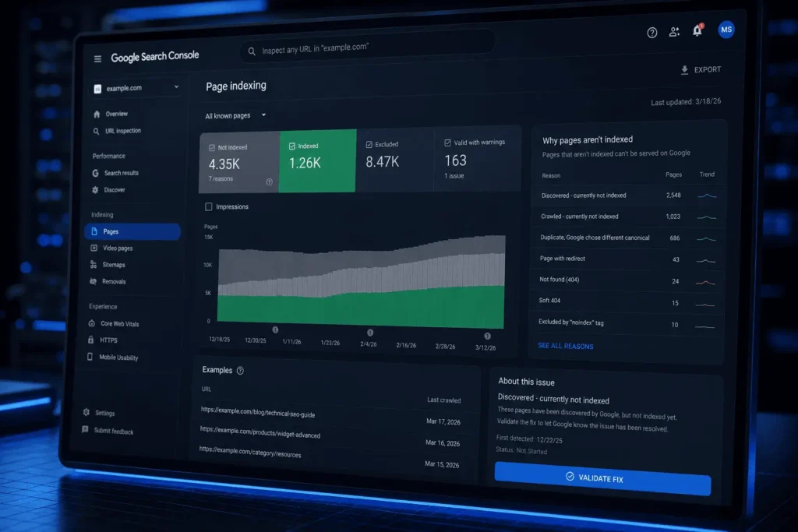
Task: Open Sitemaps in the sidebar
Action: (114, 265)
